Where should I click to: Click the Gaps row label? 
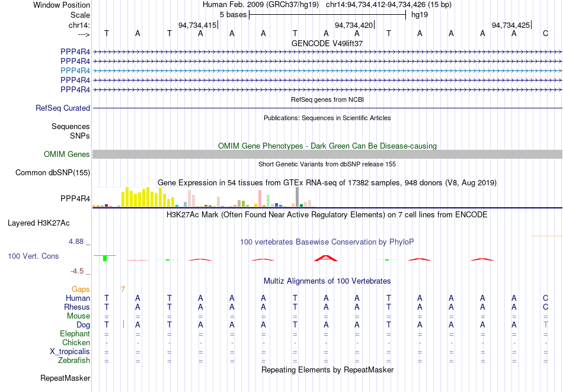pos(81,289)
